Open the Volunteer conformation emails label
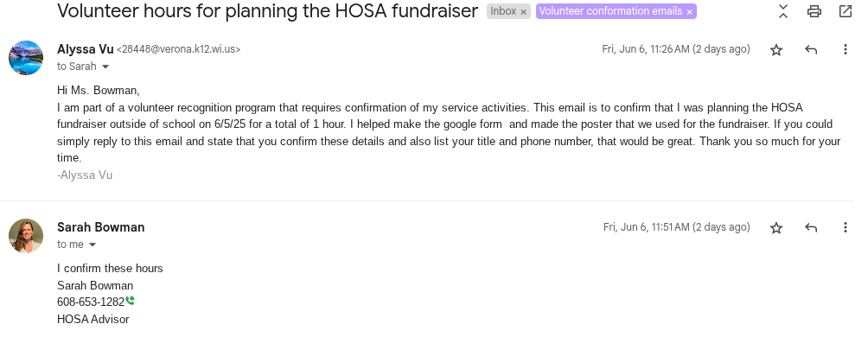The image size is (868, 356). click(610, 12)
